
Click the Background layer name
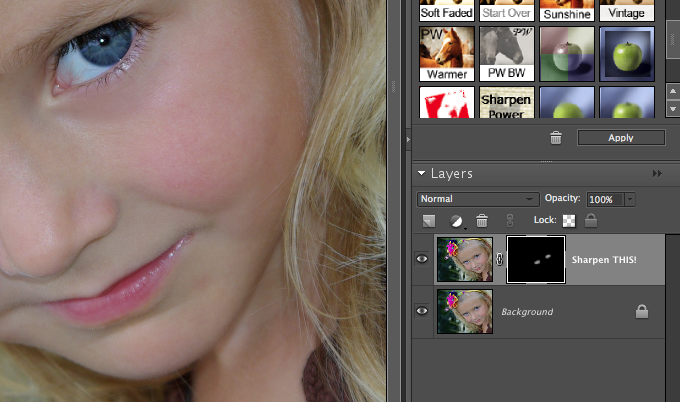(x=527, y=312)
